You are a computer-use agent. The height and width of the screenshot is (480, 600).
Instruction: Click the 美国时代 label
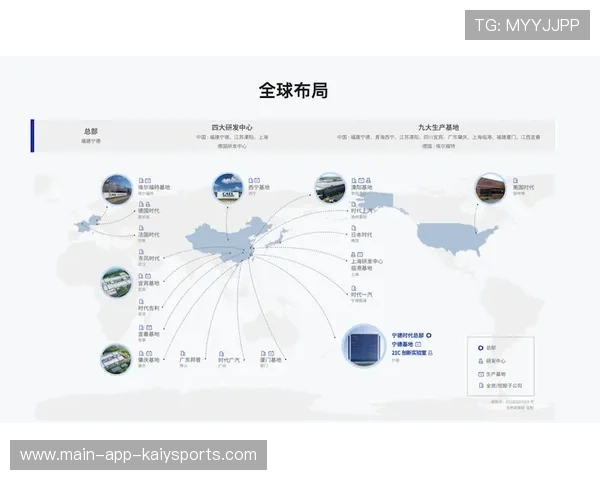point(523,188)
